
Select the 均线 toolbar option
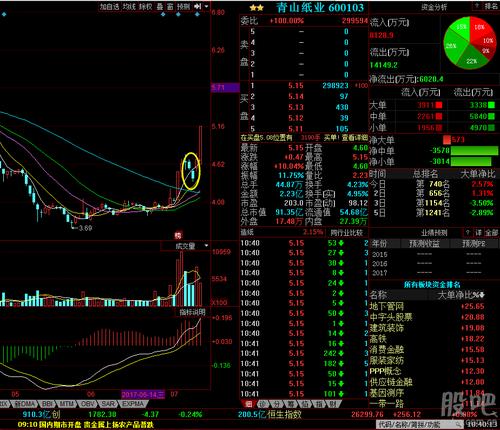(x=129, y=7)
